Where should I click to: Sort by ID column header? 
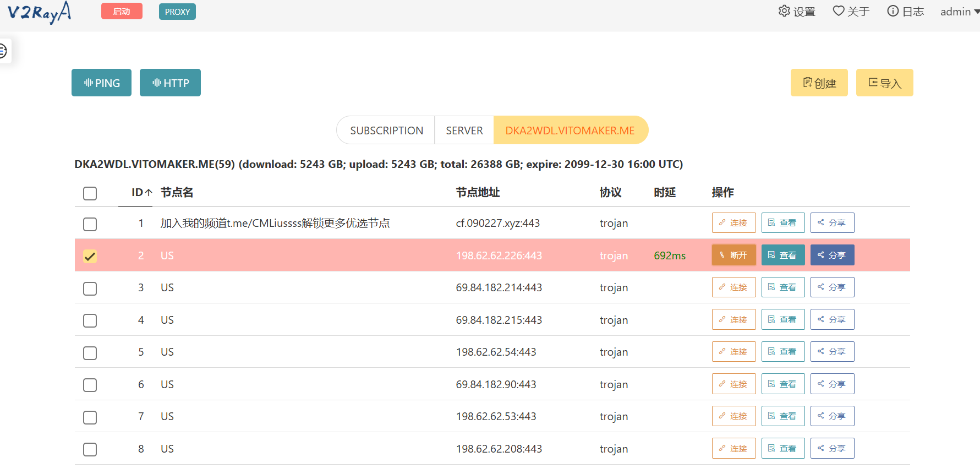tap(141, 192)
